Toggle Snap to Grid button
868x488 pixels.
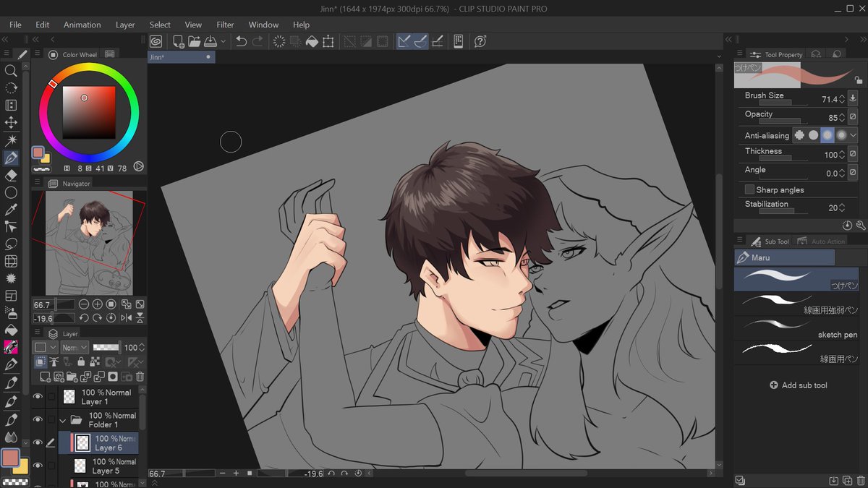438,41
